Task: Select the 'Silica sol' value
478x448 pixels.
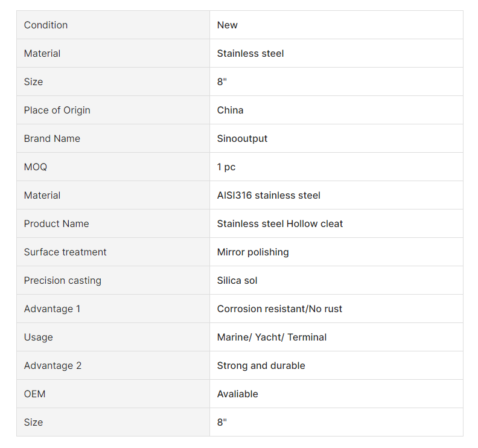Action: [237, 280]
